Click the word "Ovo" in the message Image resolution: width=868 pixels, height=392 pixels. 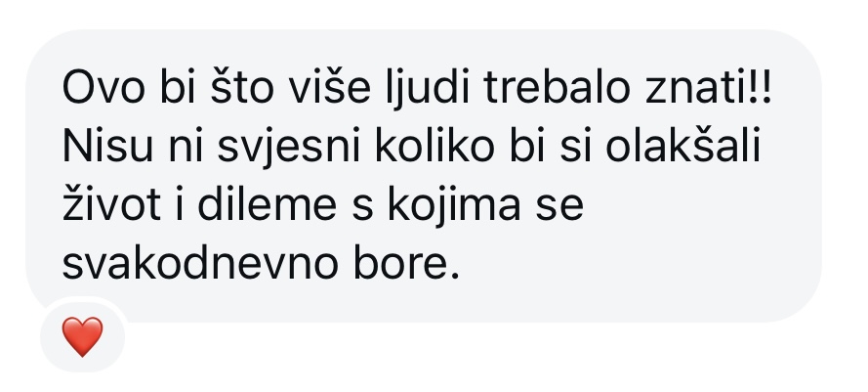[x=106, y=89]
